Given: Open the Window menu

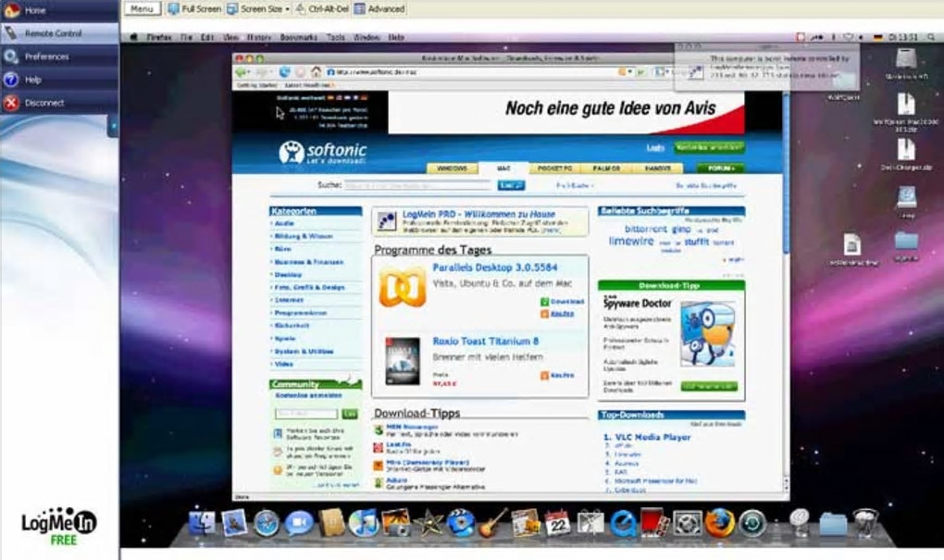Looking at the screenshot, I should (366, 37).
